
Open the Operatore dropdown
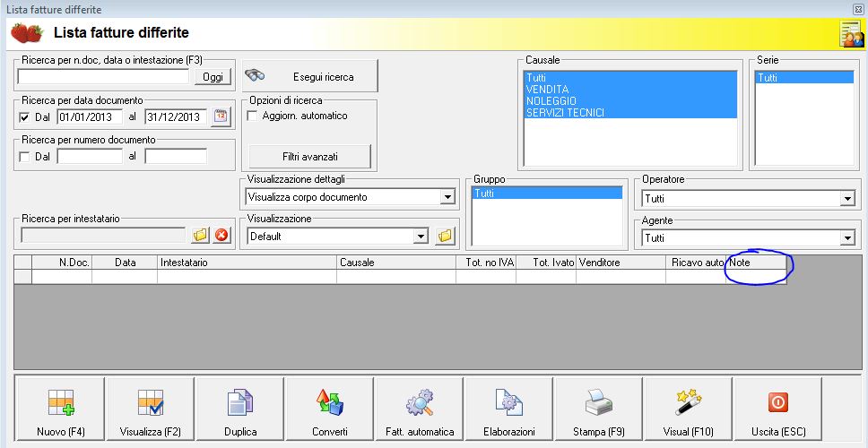pos(847,199)
